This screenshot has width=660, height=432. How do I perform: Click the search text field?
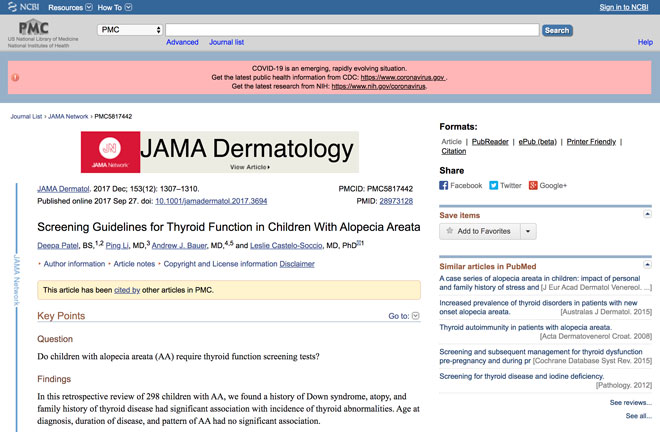tap(352, 30)
